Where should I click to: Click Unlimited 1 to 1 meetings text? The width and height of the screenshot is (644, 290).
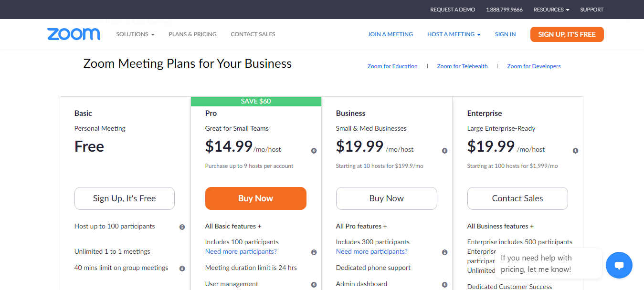[112, 251]
